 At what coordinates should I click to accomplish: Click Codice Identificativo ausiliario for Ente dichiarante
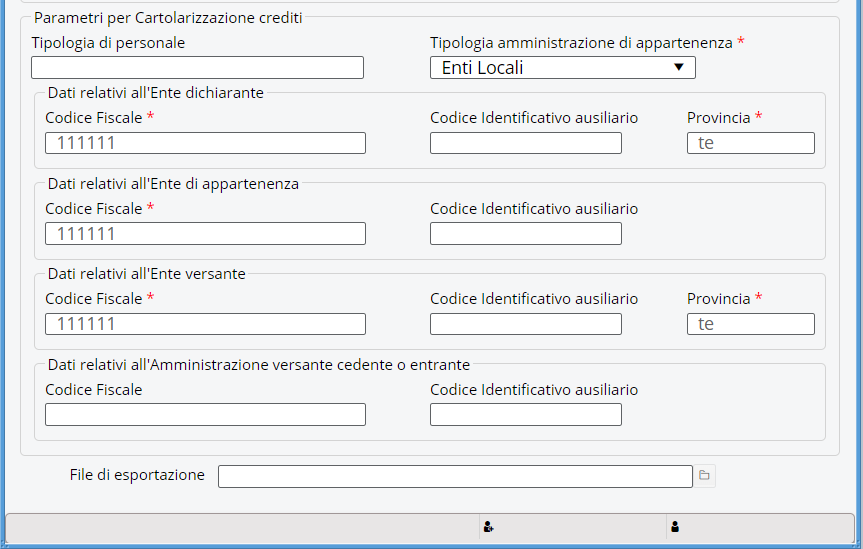[525, 143]
